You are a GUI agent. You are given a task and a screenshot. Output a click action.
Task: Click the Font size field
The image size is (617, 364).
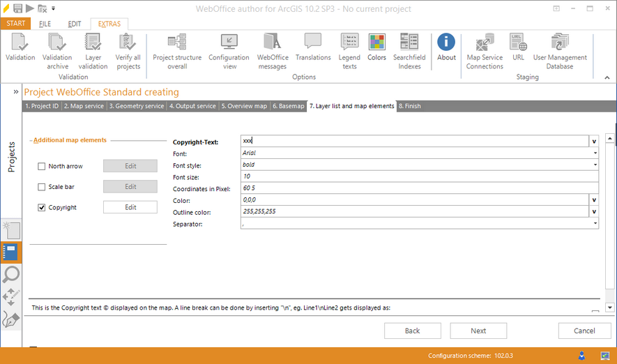420,176
